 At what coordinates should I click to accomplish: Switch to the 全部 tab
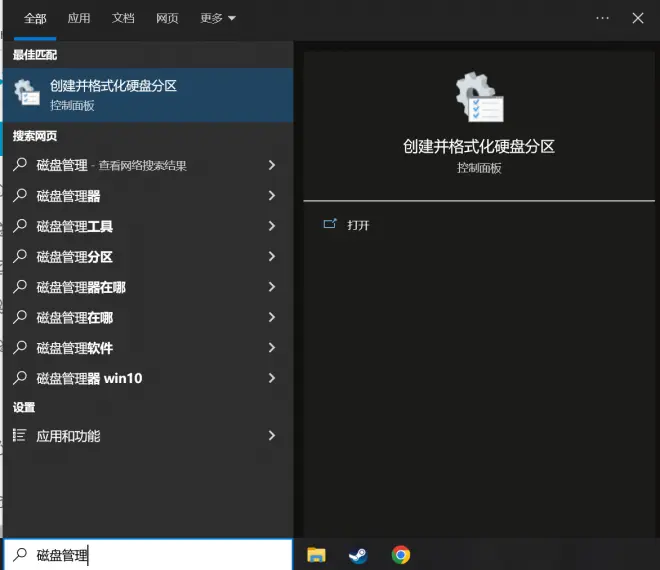coord(35,19)
